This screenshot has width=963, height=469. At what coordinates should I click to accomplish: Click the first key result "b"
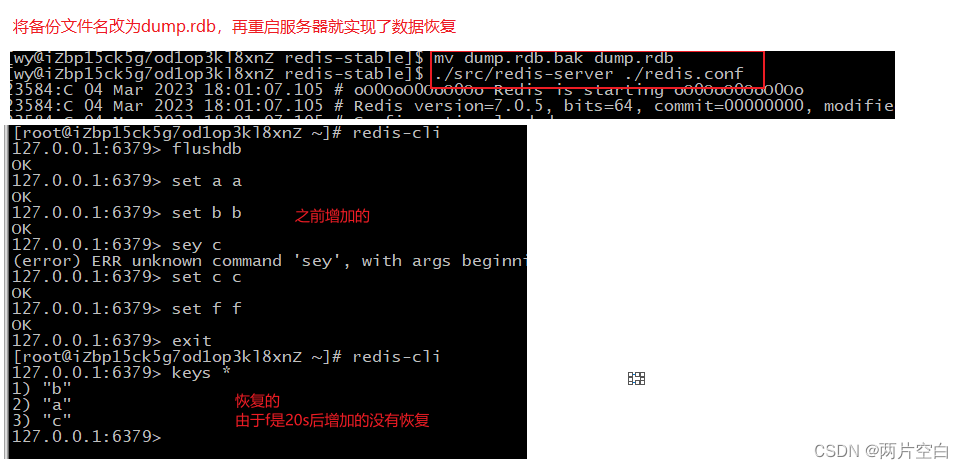pos(42,389)
